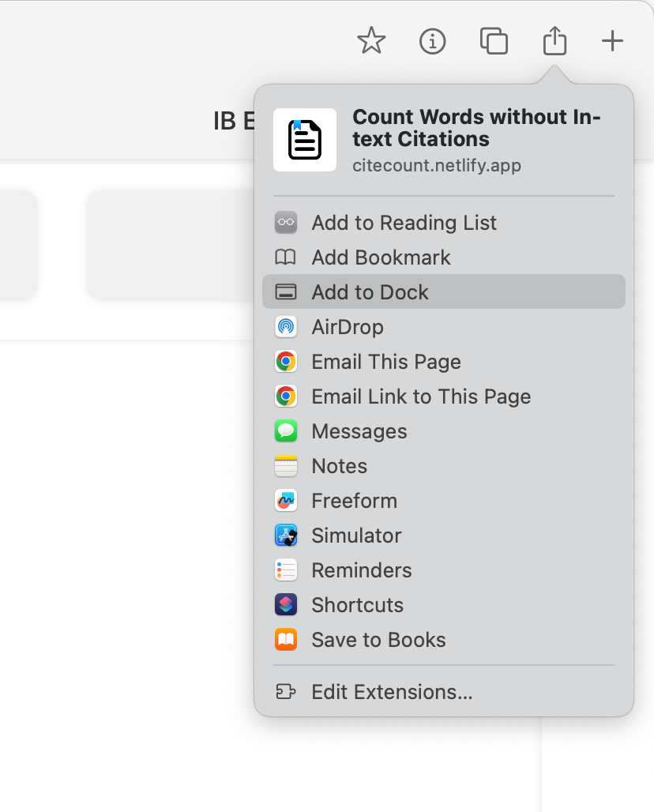Viewport: 654px width, 812px height.
Task: Click the Dock icon beside Add to Dock
Action: (286, 292)
